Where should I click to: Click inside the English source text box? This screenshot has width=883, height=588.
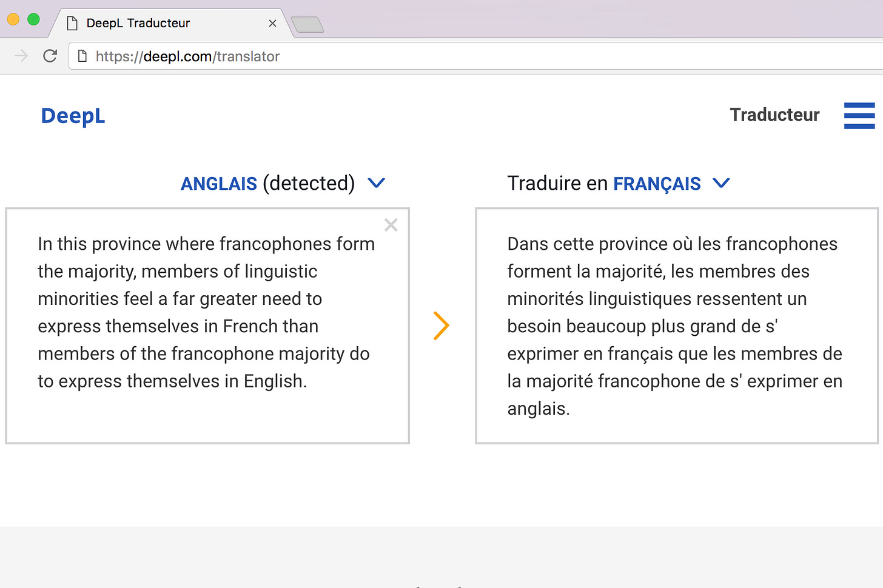click(207, 326)
